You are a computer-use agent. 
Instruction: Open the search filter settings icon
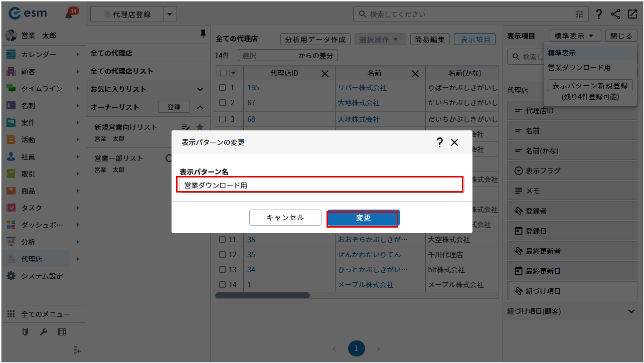[580, 15]
